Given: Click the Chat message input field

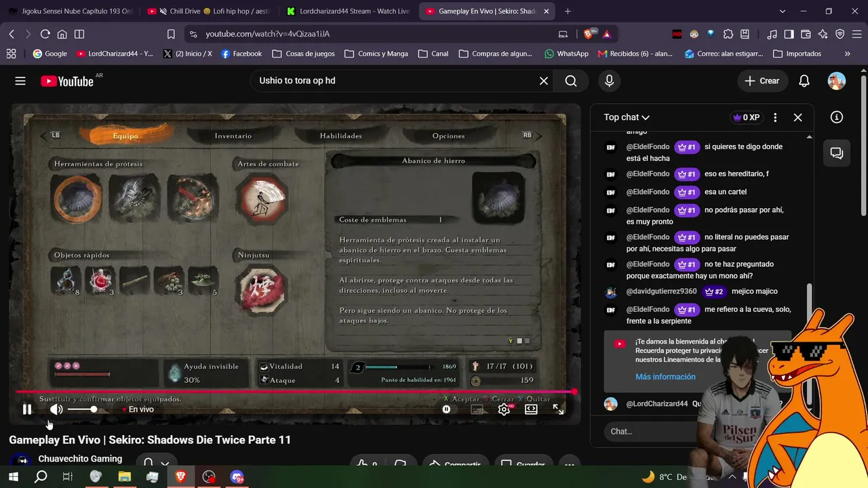Looking at the screenshot, I should [x=651, y=431].
